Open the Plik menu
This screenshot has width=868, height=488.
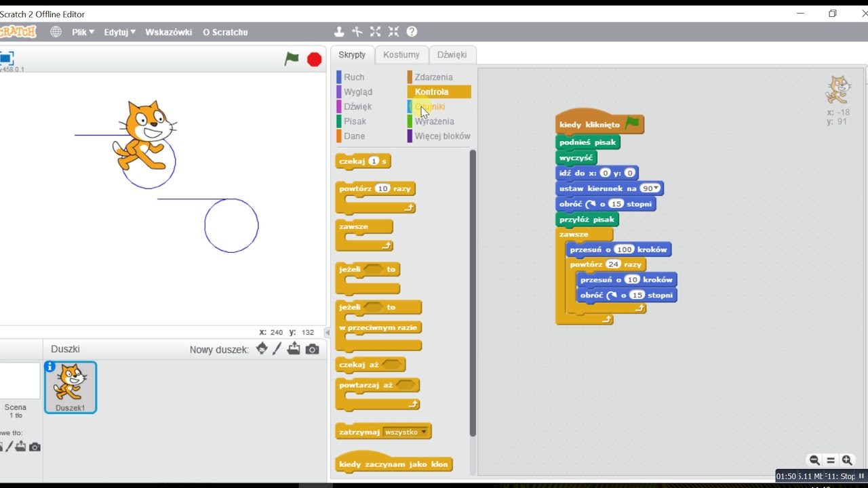[x=83, y=32]
